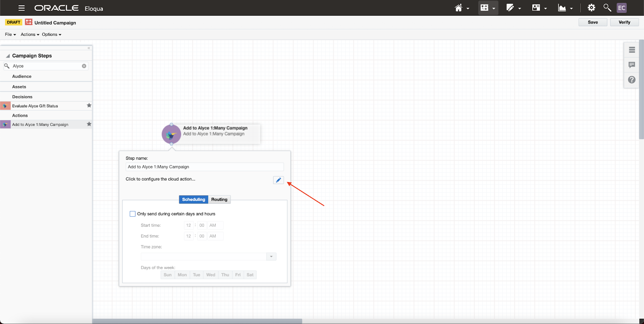Image resolution: width=644 pixels, height=324 pixels.
Task: Click the Add to Alyce sidebar step icon
Action: pos(5,125)
